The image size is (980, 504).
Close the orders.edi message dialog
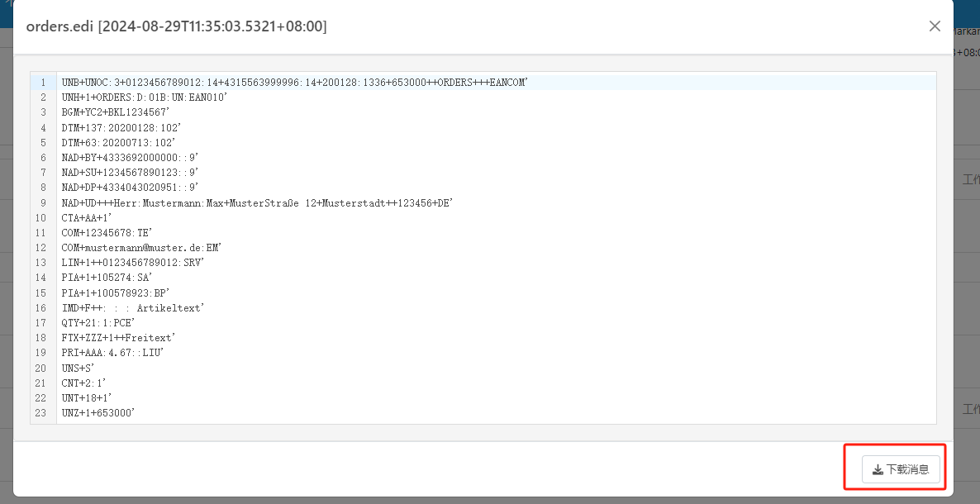[x=935, y=26]
